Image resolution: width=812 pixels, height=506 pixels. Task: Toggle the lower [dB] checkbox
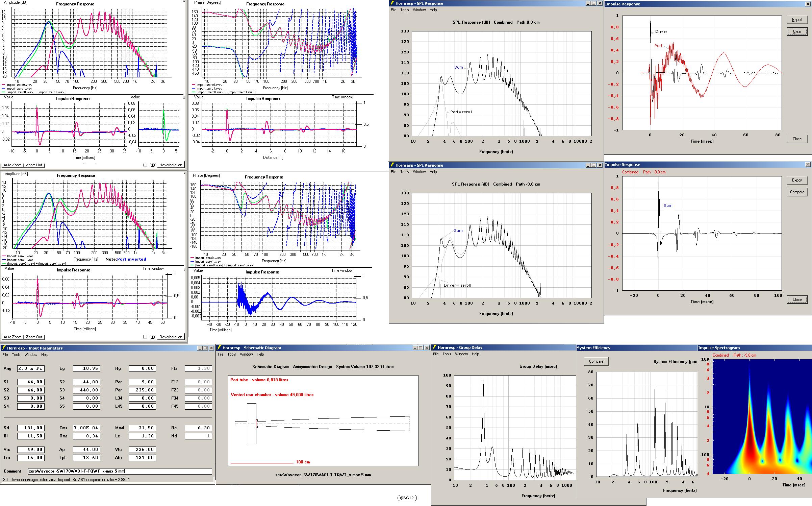(x=145, y=337)
